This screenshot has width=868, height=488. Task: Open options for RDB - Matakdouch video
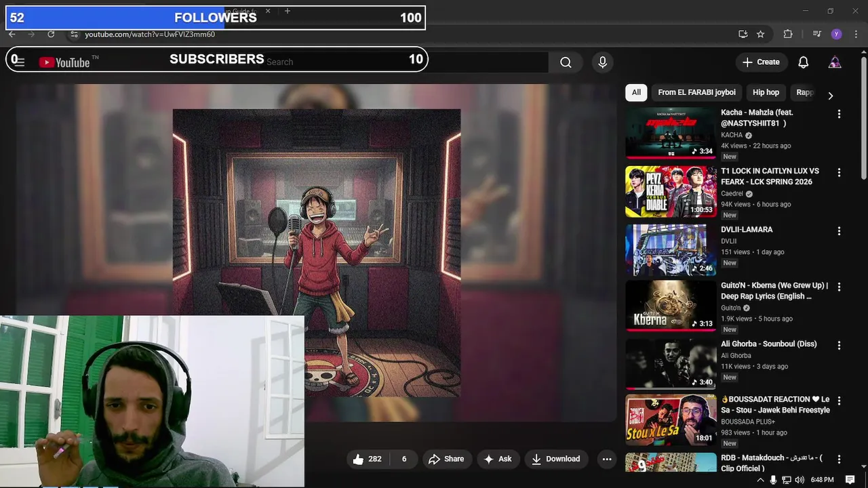pyautogui.click(x=839, y=460)
